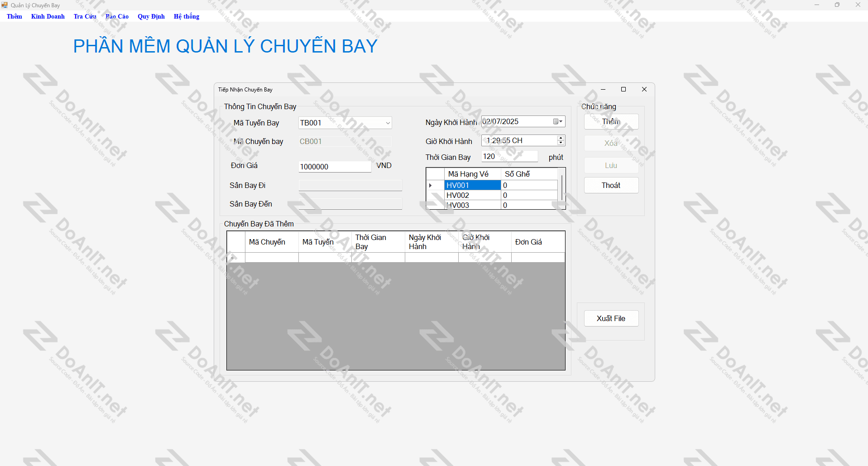This screenshot has height=466, width=868.
Task: Click the Thêm button in Chức năng
Action: click(x=611, y=121)
